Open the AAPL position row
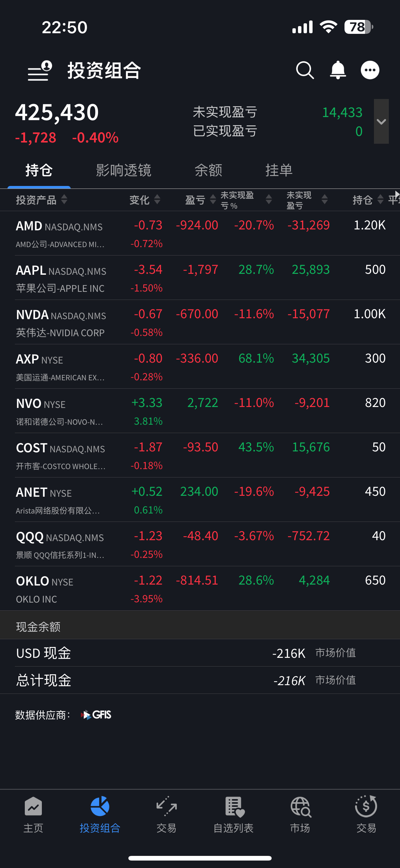400x868 pixels. [200, 278]
